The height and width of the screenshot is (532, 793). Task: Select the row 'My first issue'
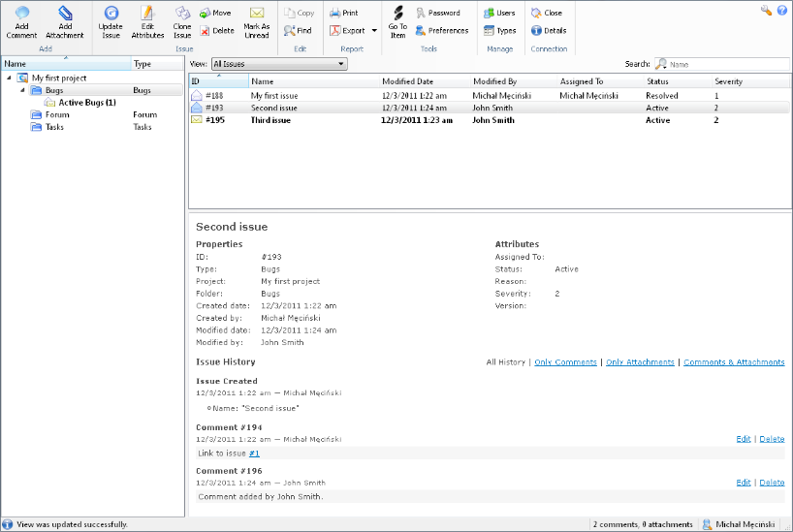point(490,95)
